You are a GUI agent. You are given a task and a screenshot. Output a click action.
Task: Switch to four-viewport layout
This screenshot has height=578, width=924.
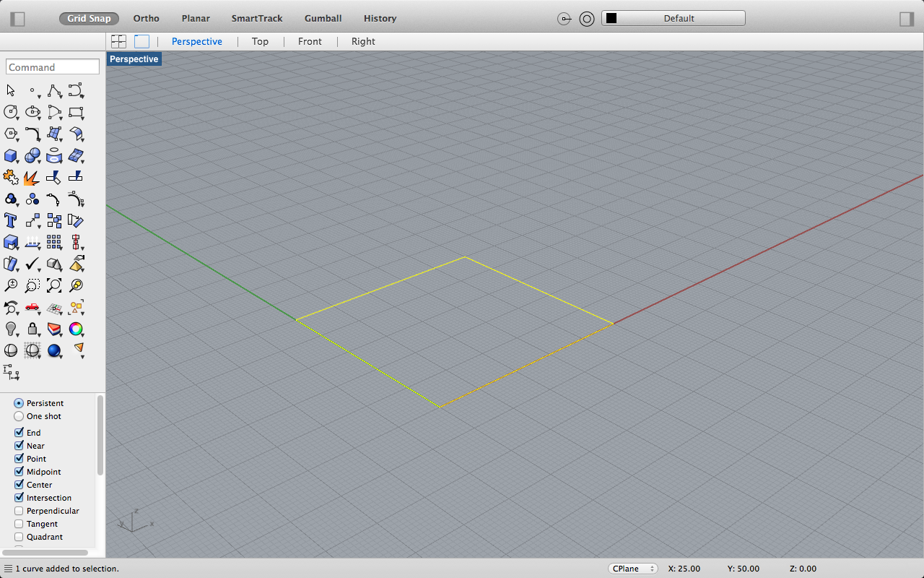118,42
